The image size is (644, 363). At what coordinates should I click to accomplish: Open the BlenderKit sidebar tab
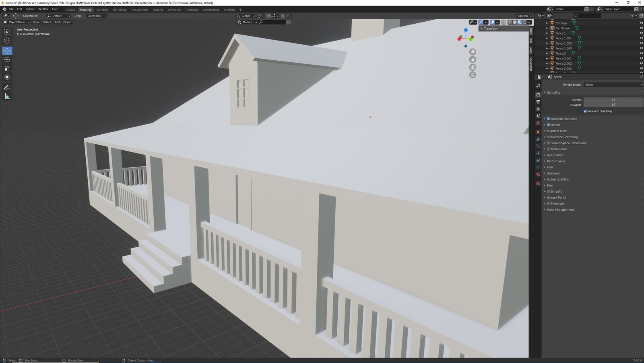[x=531, y=64]
